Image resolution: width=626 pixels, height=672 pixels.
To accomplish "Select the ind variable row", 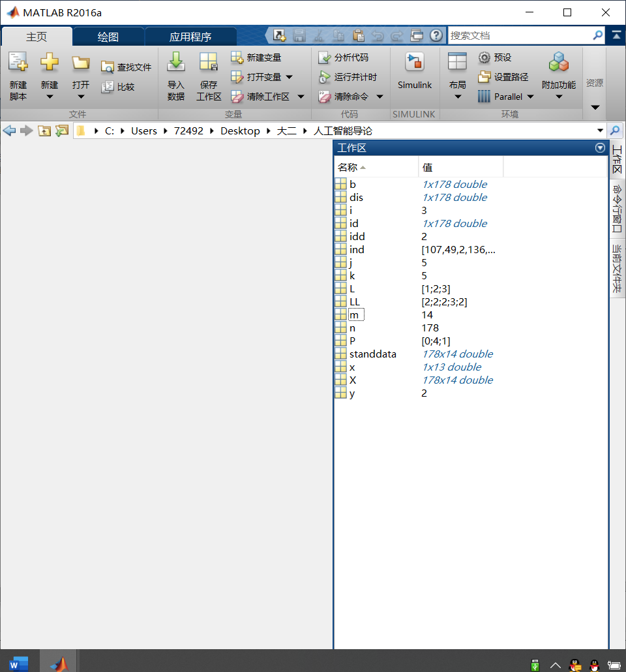I will tap(470, 249).
